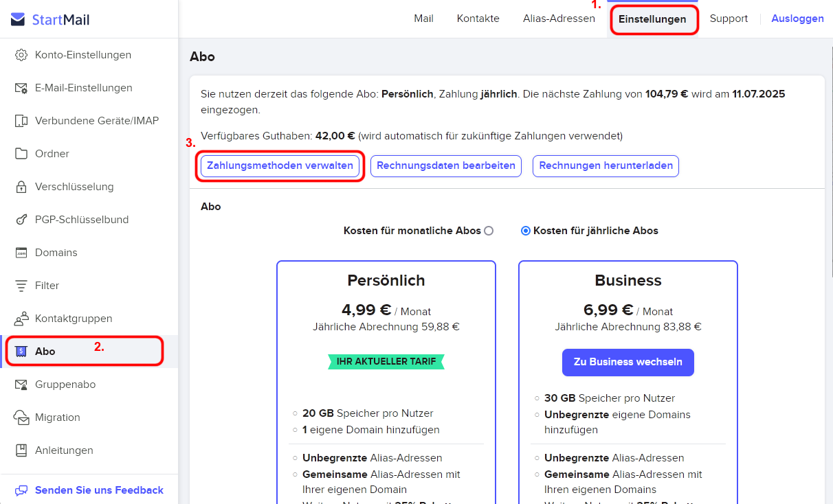Click the 104,79 € payment amount

tap(667, 94)
